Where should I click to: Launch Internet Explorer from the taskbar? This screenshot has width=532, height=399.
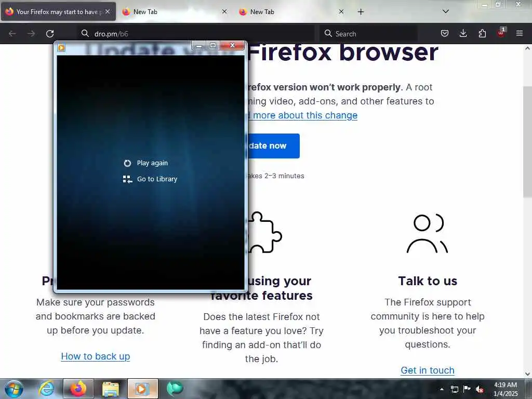click(46, 389)
